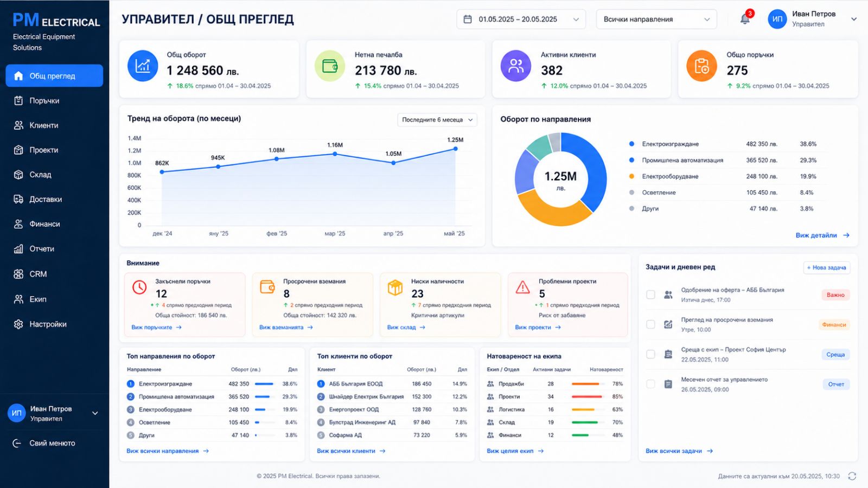Open Виж всички задачи link

point(679,451)
